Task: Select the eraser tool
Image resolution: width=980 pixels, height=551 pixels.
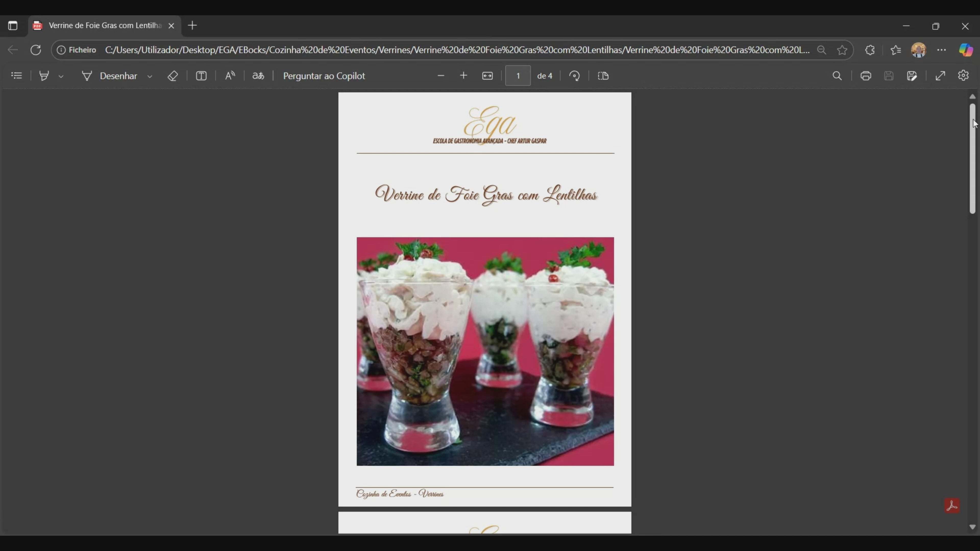Action: click(x=173, y=76)
